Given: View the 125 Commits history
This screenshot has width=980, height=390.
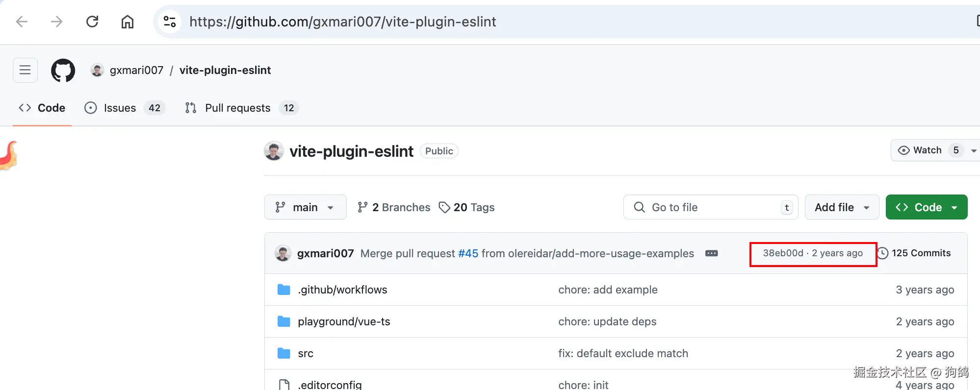Looking at the screenshot, I should click(x=914, y=253).
